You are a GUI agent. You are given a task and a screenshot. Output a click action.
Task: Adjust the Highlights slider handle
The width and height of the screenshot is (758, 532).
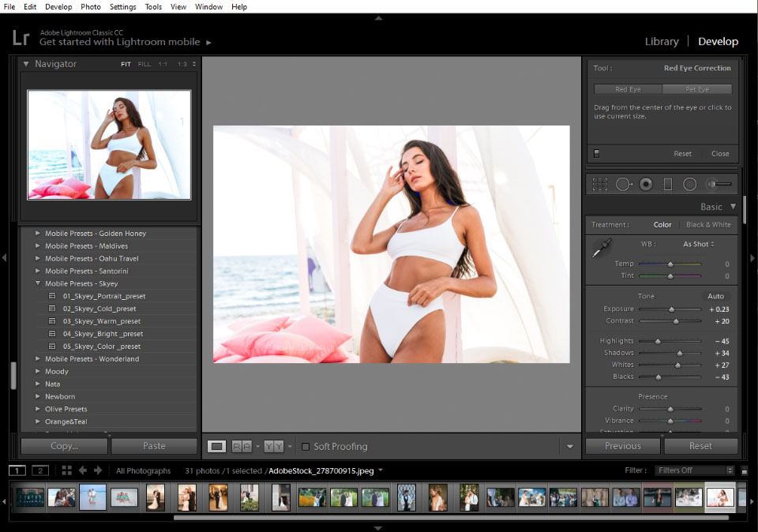(x=658, y=341)
